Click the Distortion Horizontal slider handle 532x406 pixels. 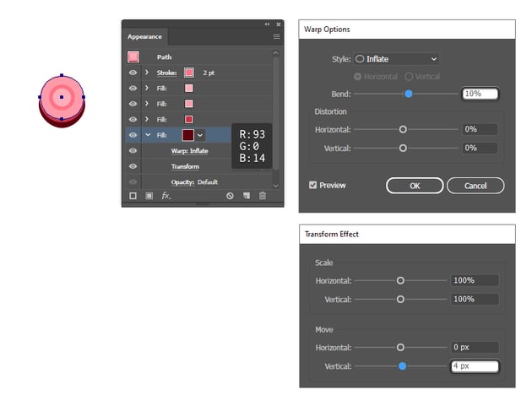point(403,130)
